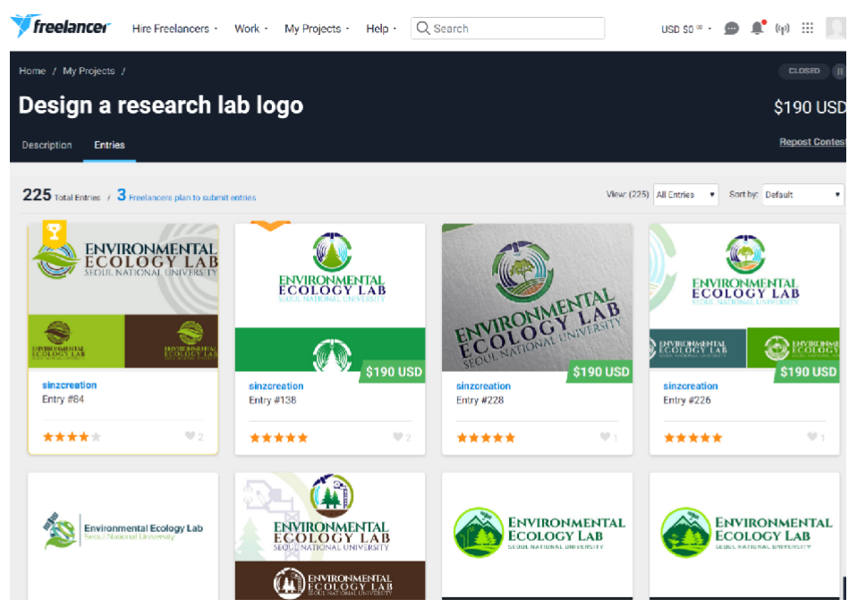Click the star rating on Entry #226
This screenshot has width=857, height=616.
(693, 437)
